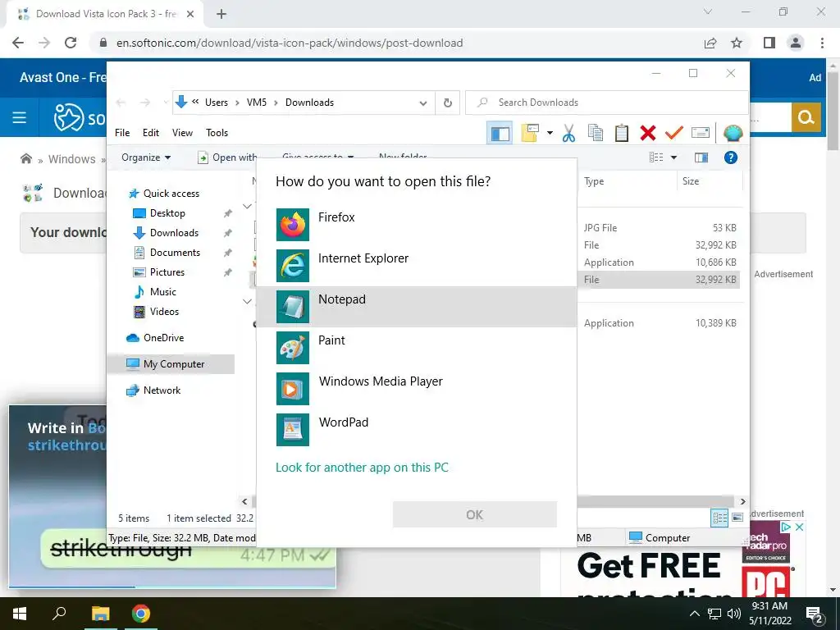Screen dimensions: 840x630
Task: Open taskbar search magnifier
Action: pyautogui.click(x=59, y=612)
